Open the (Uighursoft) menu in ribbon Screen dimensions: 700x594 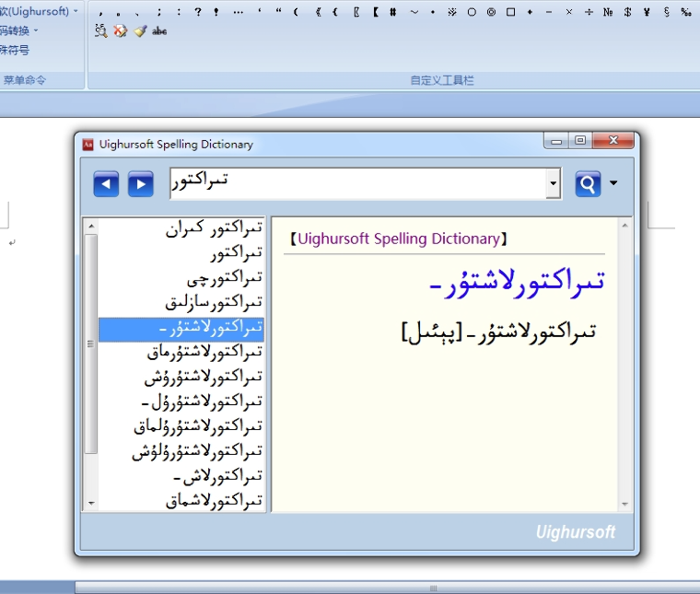pos(39,11)
